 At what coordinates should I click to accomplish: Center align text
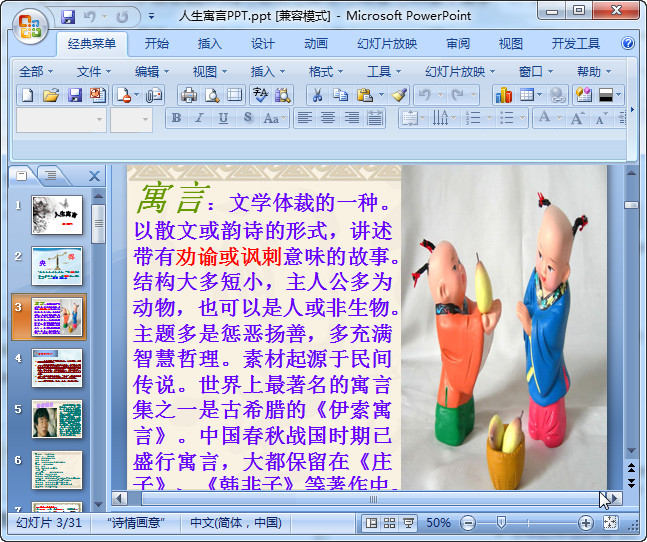point(328,118)
